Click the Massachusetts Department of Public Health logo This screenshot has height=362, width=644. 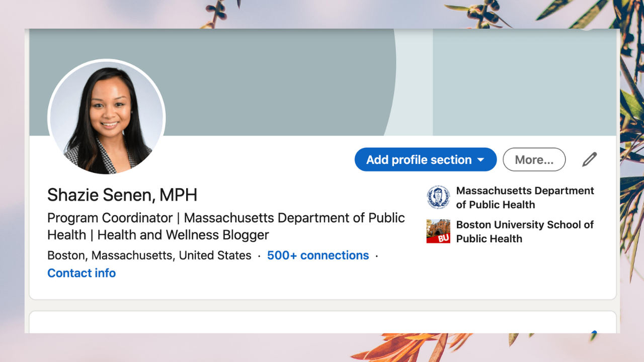pyautogui.click(x=438, y=197)
